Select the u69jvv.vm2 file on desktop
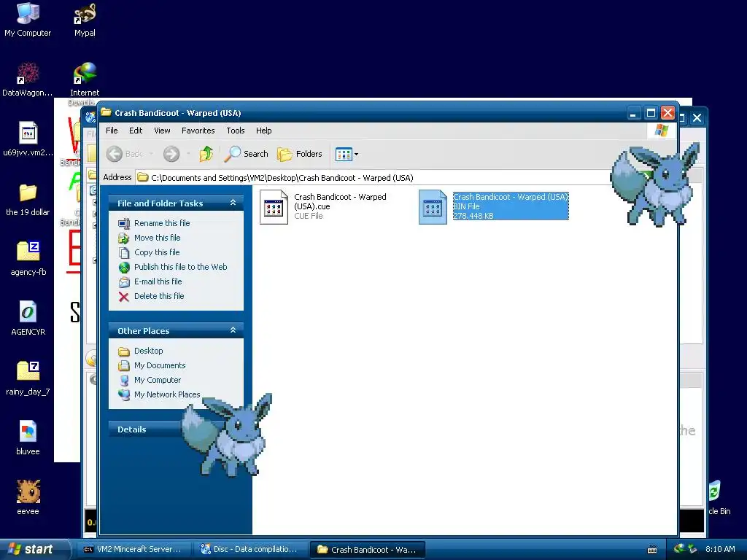 coord(28,139)
